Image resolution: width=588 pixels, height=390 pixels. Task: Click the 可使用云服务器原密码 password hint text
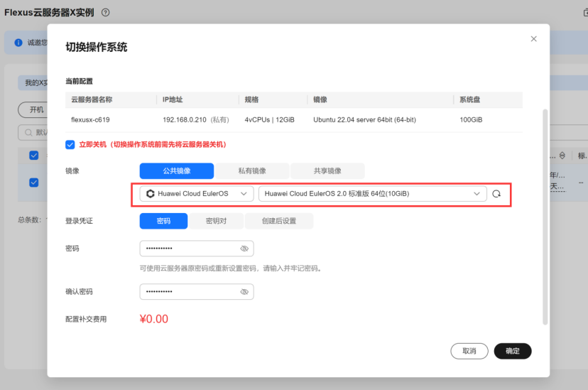232,269
